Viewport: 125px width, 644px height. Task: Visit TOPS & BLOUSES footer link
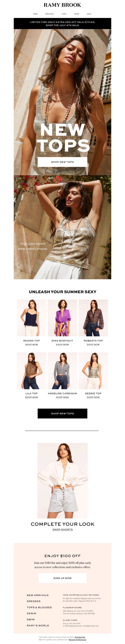[x=39, y=607]
